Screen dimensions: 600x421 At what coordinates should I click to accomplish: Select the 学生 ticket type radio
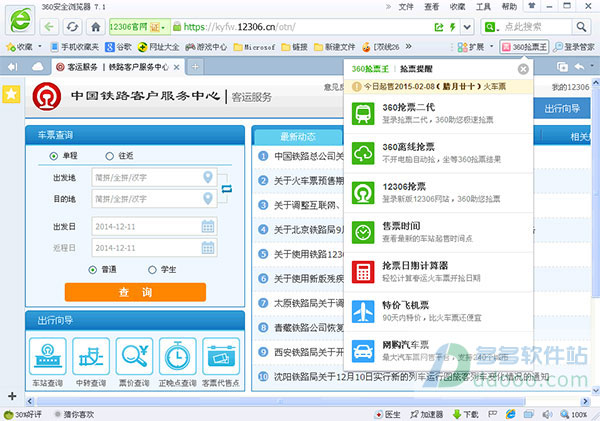click(x=152, y=270)
